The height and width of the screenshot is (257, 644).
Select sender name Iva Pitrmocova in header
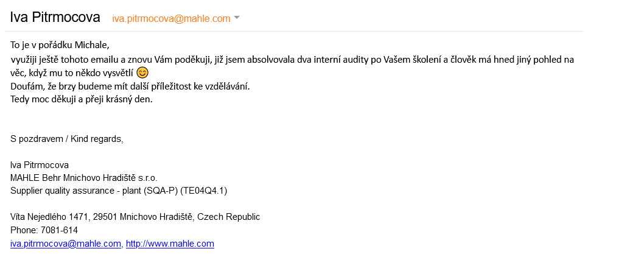(55, 17)
